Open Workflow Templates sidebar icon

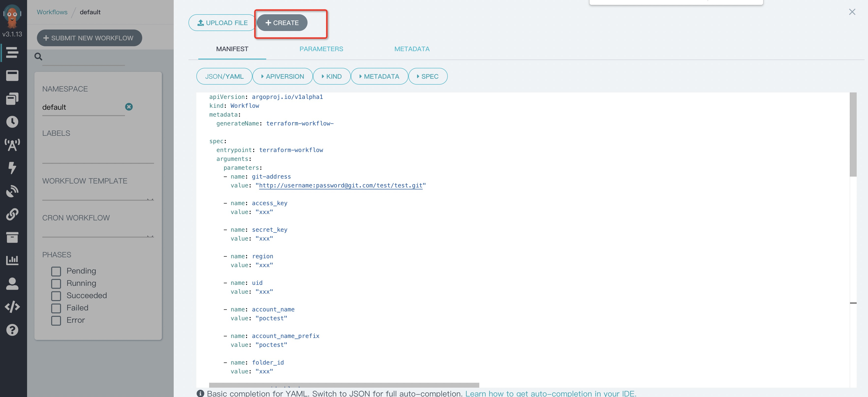coord(12,76)
